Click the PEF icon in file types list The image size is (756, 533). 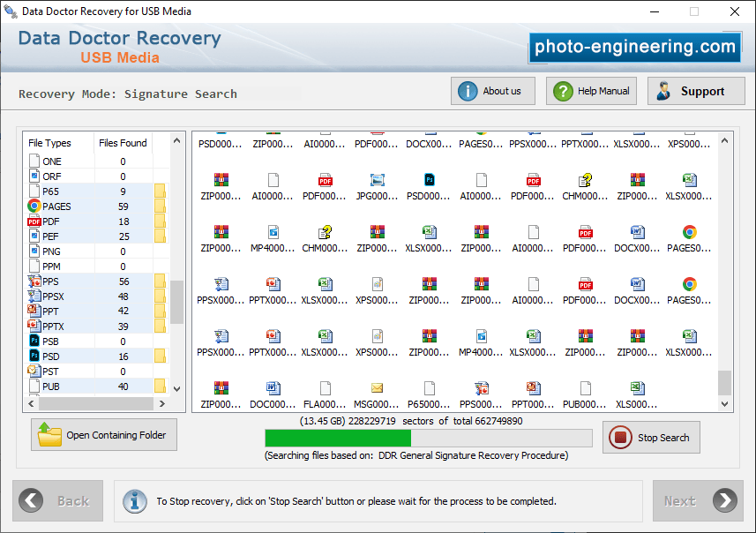[34, 236]
